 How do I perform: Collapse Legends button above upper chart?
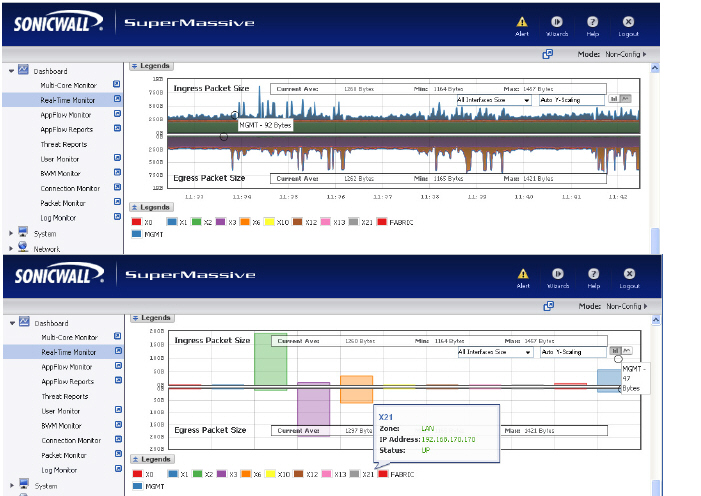coord(151,66)
